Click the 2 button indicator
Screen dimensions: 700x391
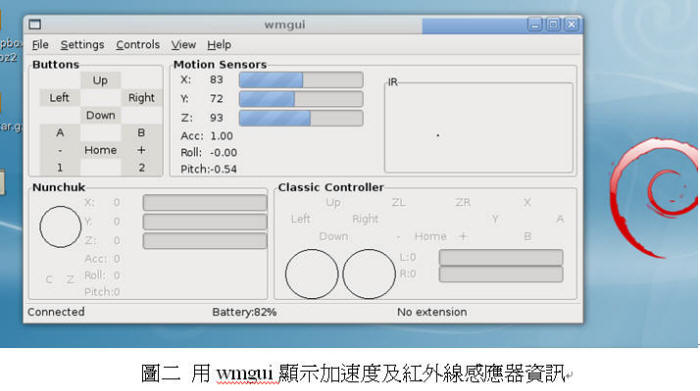pos(142,167)
